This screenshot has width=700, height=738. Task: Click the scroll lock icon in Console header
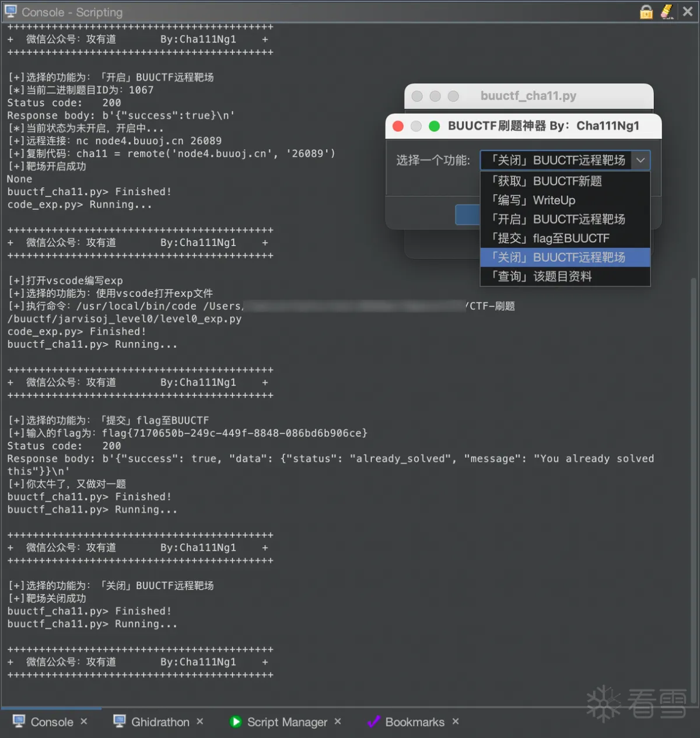pyautogui.click(x=646, y=12)
